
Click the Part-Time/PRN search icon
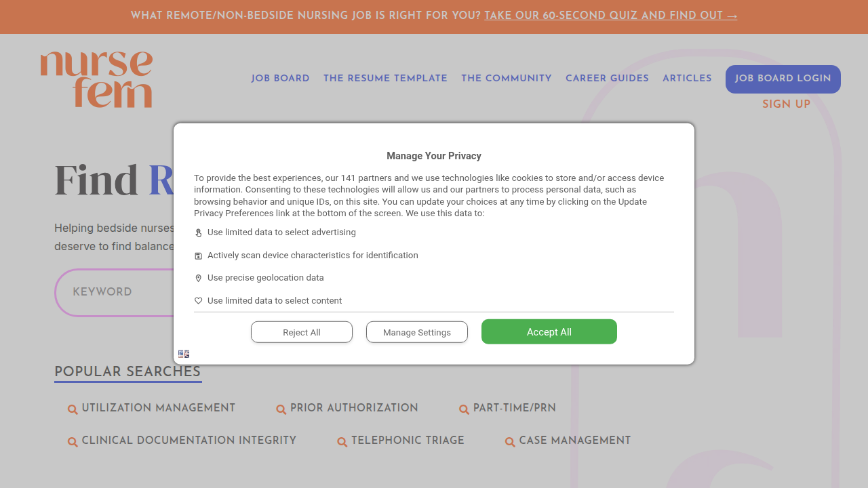point(464,409)
